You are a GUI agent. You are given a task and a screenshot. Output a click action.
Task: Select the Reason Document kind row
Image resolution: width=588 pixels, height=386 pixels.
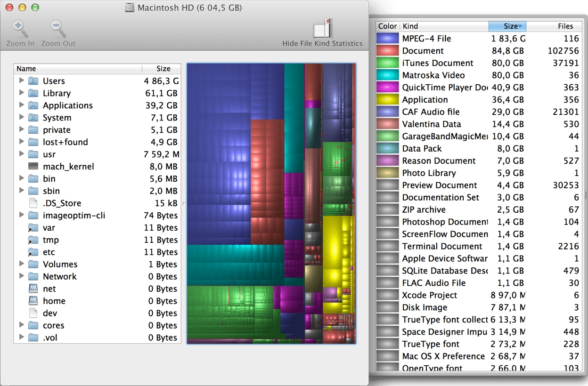click(x=478, y=161)
